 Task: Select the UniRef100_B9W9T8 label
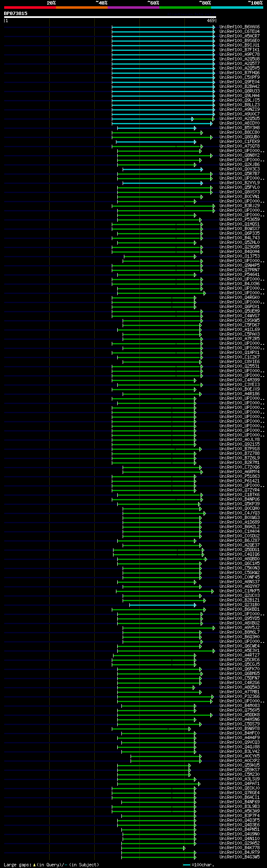[239, 729]
